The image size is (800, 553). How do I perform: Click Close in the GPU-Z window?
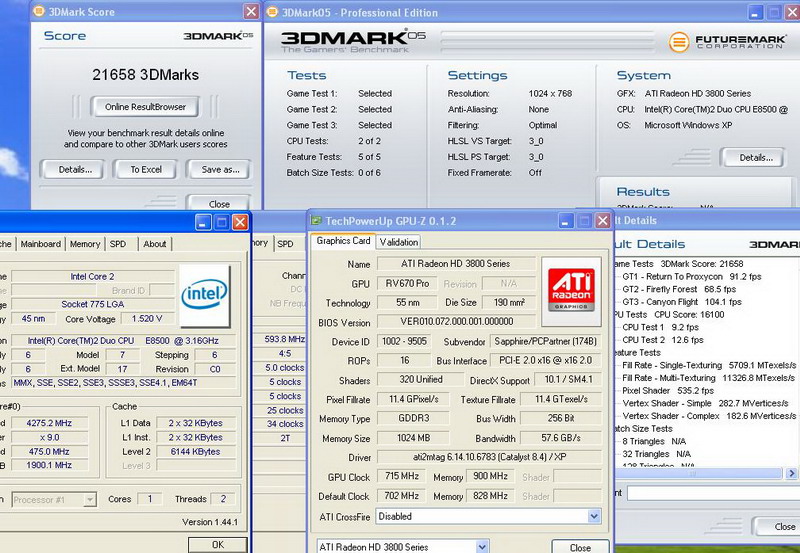coord(580,547)
